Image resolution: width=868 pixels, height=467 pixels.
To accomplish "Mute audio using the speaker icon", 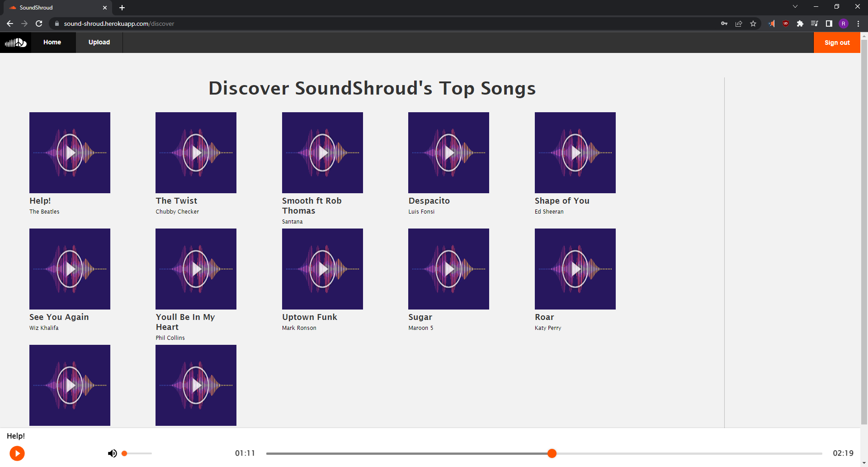I will [x=112, y=453].
